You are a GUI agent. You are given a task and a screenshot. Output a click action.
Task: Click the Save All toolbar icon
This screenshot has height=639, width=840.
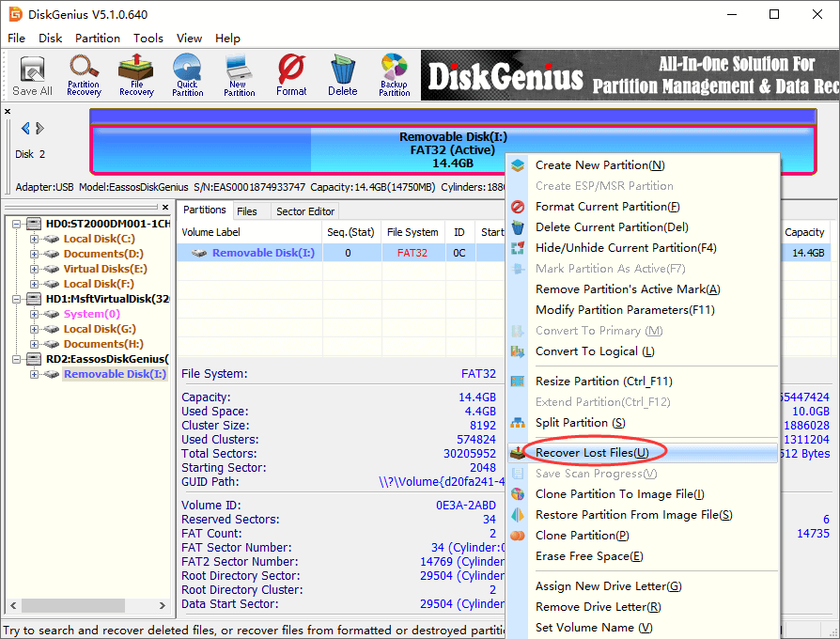pyautogui.click(x=32, y=76)
